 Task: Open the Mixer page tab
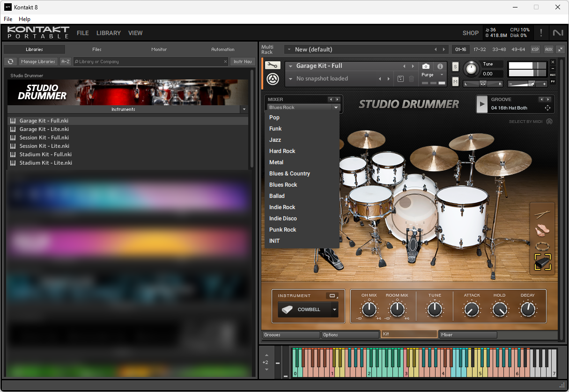point(468,335)
